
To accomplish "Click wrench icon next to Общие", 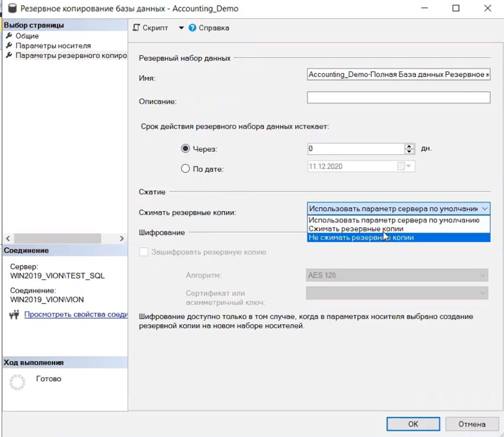I will click(8, 36).
